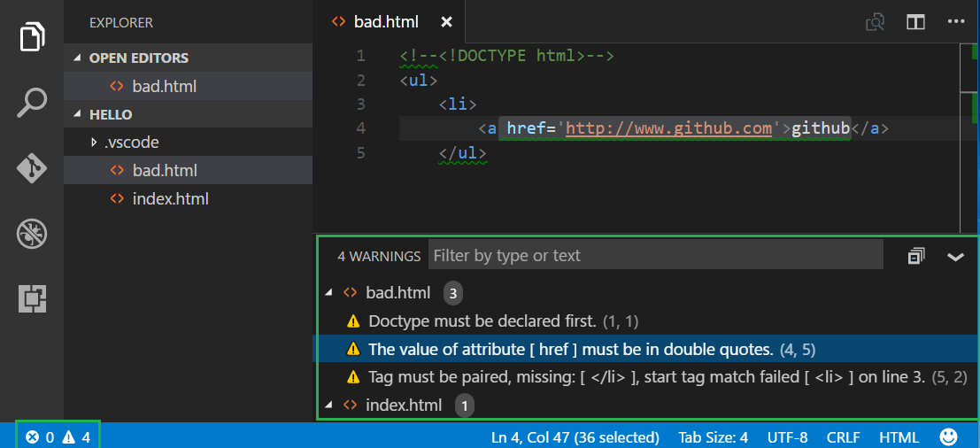Switch to the bad.html editor tab
This screenshot has height=448, width=980.
[x=390, y=22]
